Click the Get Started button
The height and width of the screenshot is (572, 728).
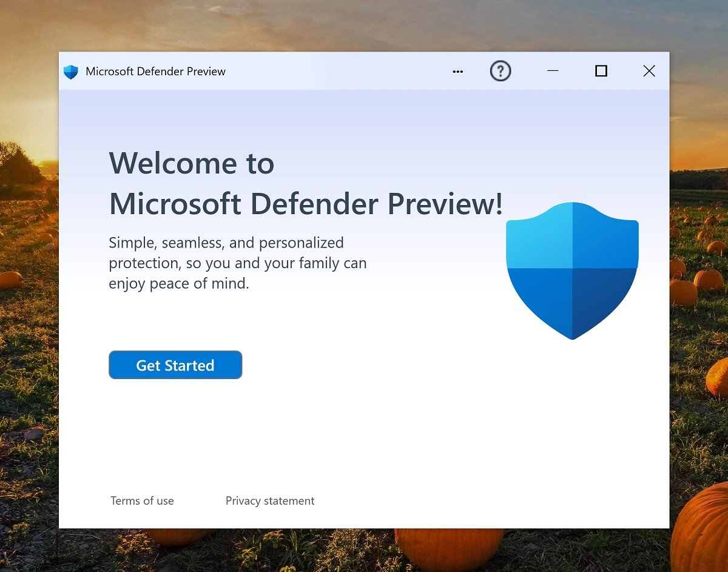[175, 365]
